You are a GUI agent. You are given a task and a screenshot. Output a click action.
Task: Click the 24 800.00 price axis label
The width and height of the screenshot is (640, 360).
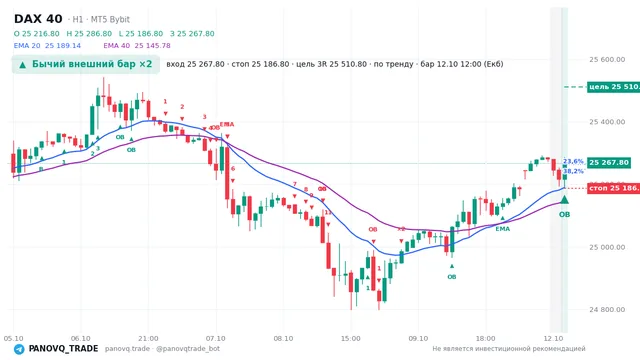607,310
